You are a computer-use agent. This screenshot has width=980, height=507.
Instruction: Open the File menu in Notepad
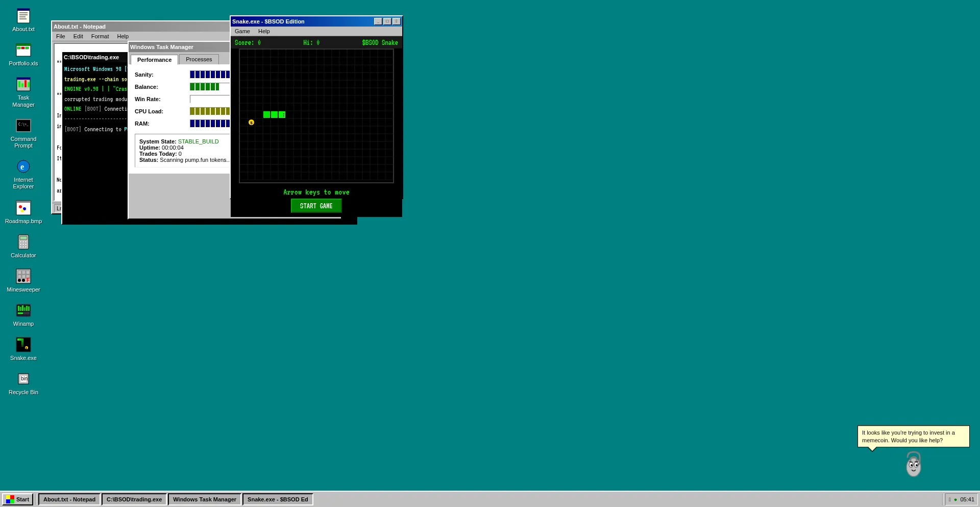point(61,36)
